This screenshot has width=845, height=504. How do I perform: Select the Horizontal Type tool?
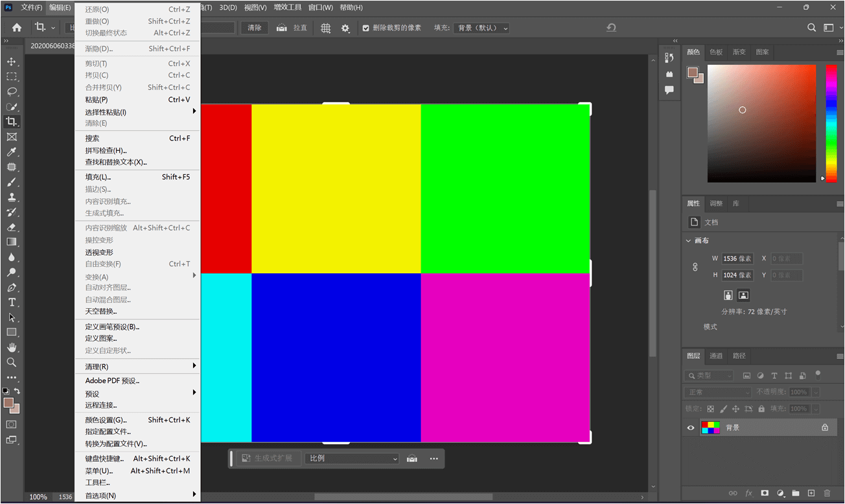coord(12,303)
